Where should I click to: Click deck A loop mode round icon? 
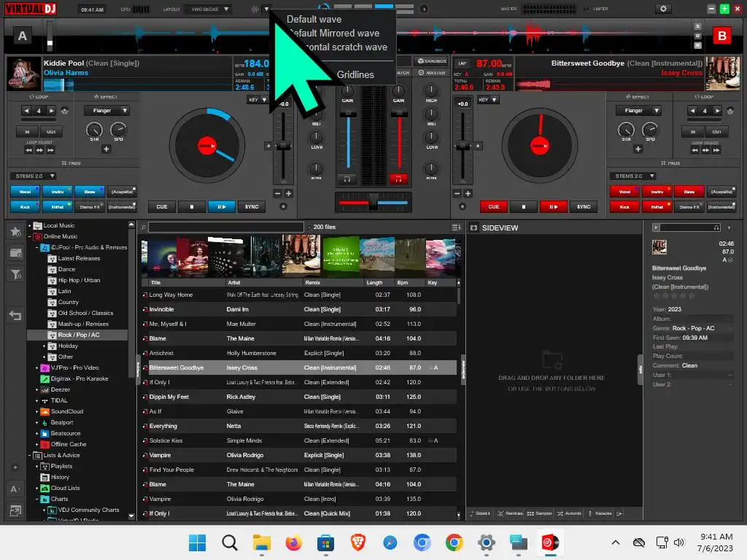(65, 111)
